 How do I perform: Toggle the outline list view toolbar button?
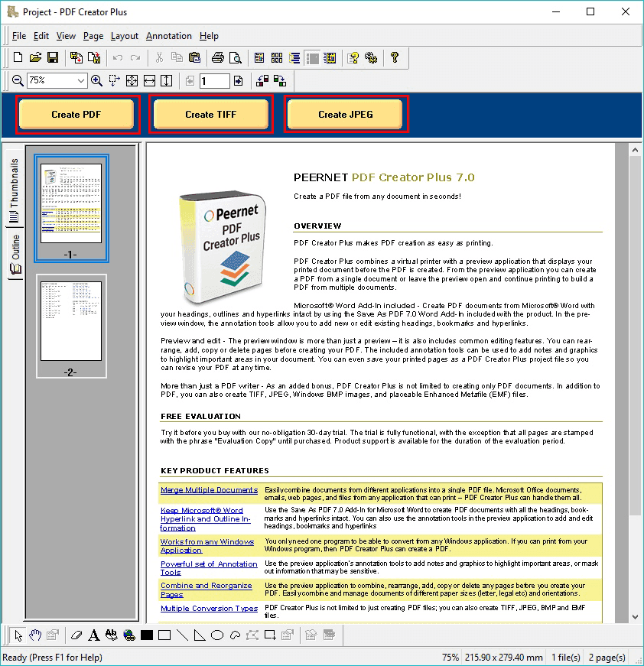tap(294, 57)
